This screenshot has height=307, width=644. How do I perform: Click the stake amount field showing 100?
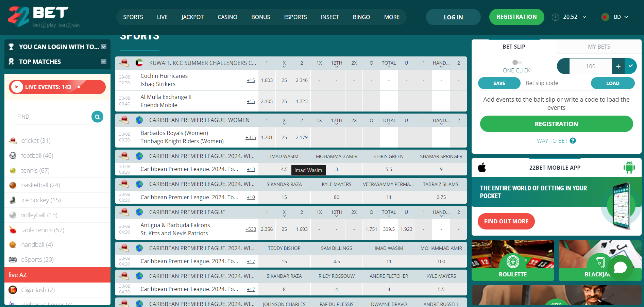tap(591, 66)
